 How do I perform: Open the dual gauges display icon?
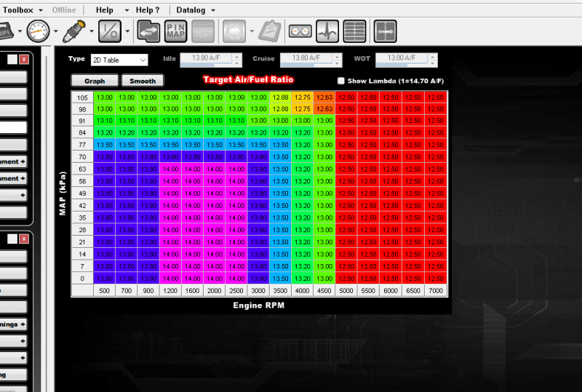[300, 31]
